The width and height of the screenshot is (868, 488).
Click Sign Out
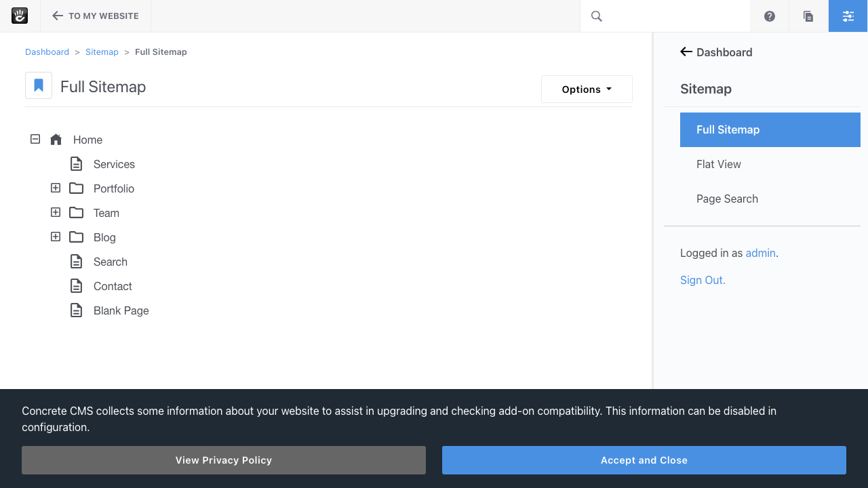click(703, 280)
